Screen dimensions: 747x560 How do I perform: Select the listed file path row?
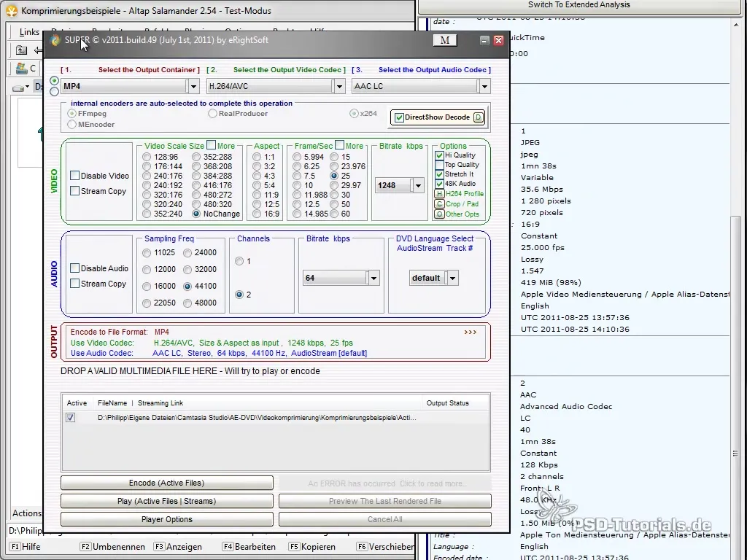tap(276, 418)
